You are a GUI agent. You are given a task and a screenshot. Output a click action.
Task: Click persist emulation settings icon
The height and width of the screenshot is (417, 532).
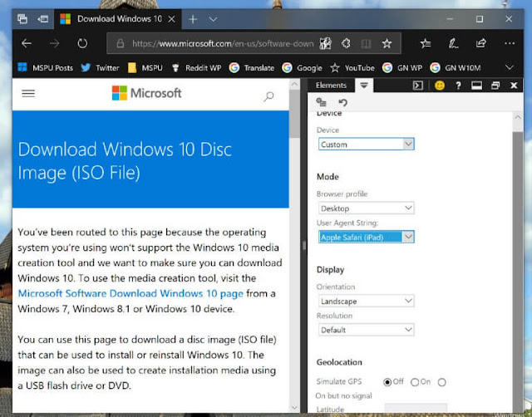coord(321,101)
